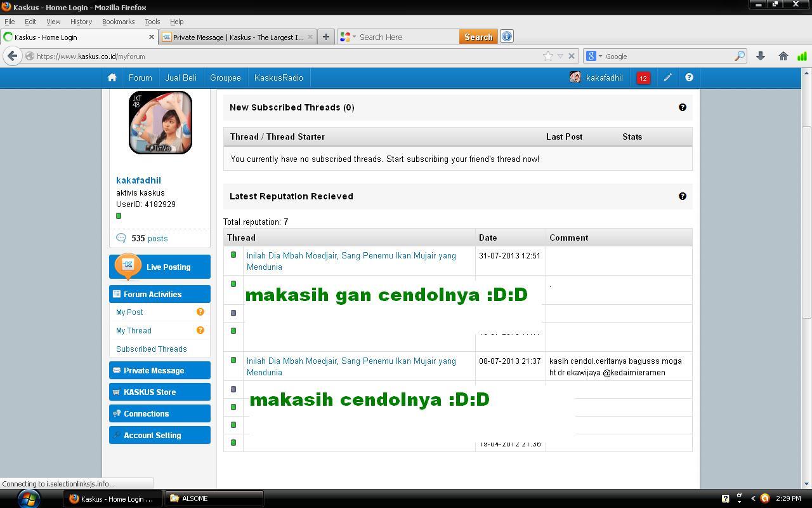Switch to Private Message | Kaskus tab

(x=237, y=37)
